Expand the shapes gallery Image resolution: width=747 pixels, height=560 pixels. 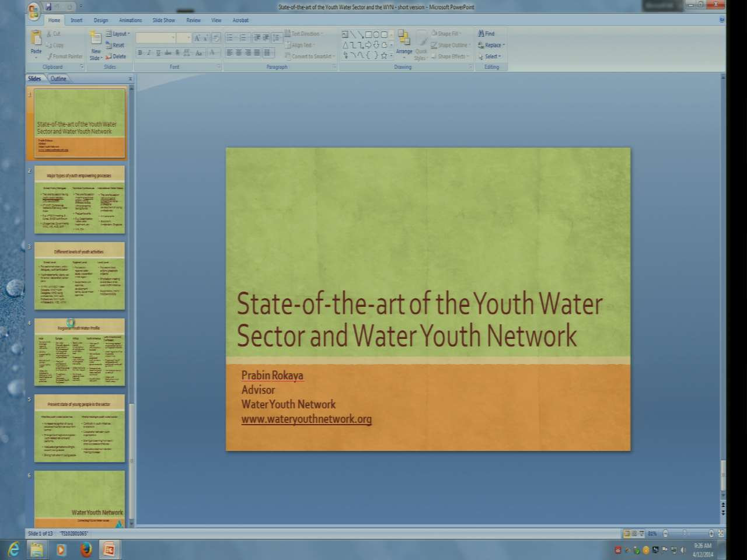391,56
